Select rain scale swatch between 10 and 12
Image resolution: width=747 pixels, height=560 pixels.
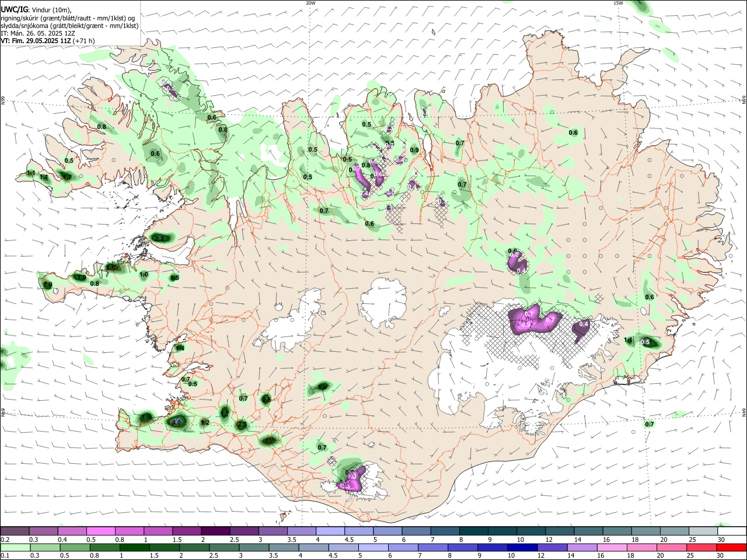pyautogui.click(x=522, y=548)
